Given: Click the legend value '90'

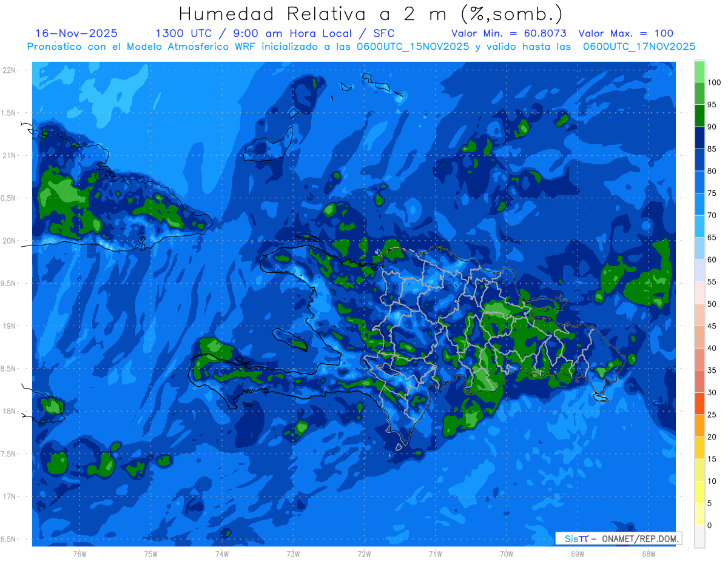Looking at the screenshot, I should point(712,127).
